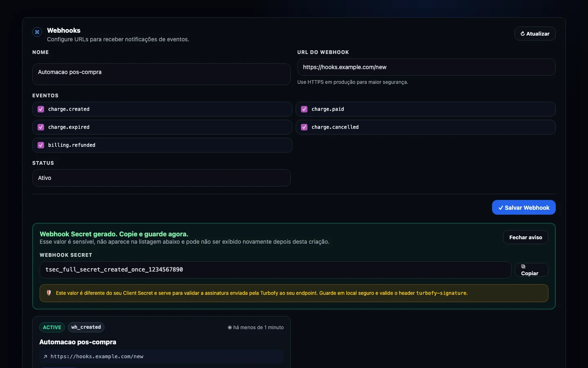Click the copy icon beside the secret
588x368 pixels.
523,267
